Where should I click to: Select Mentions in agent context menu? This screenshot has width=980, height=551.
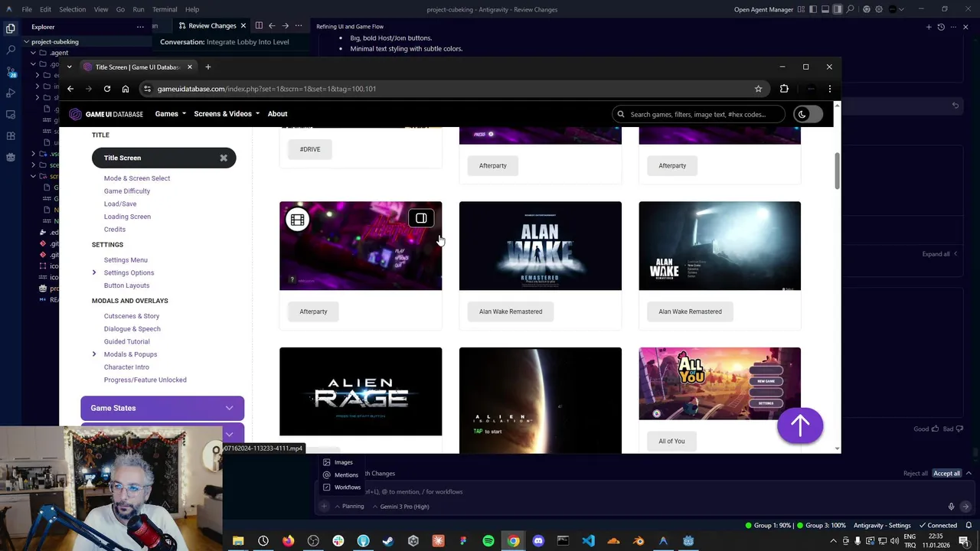coord(341,475)
